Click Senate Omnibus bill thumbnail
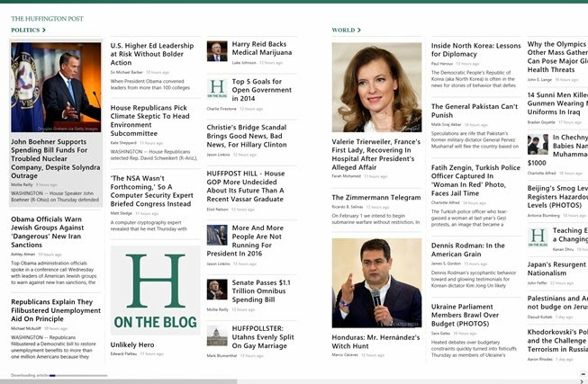This screenshot has height=384, width=588. tap(217, 290)
